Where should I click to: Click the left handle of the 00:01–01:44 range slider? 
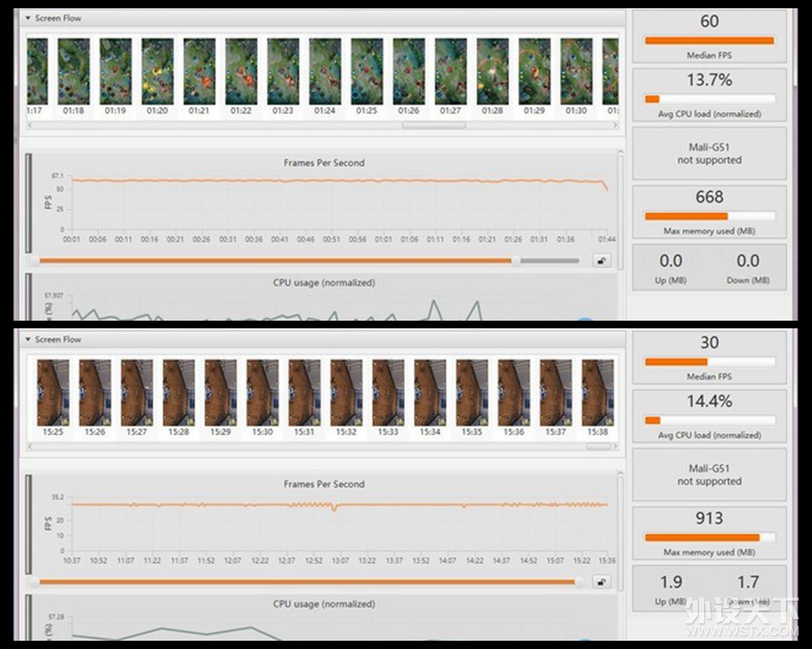coord(35,261)
